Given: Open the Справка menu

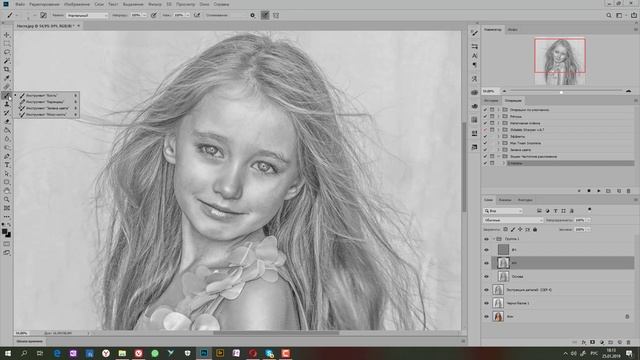Looking at the screenshot, I should point(221,4).
